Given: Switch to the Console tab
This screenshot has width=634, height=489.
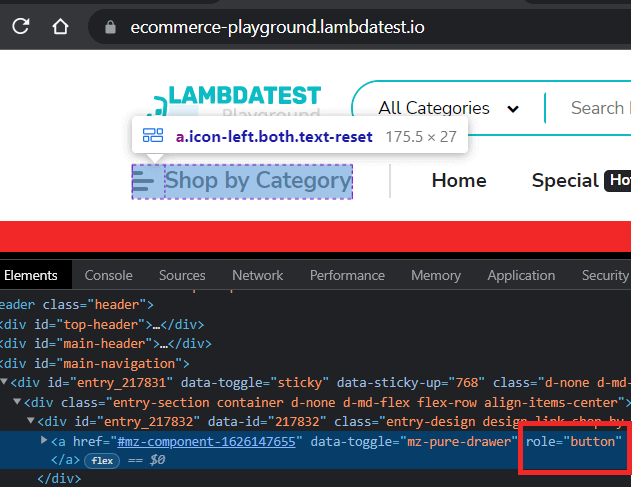Looking at the screenshot, I should pyautogui.click(x=108, y=275).
